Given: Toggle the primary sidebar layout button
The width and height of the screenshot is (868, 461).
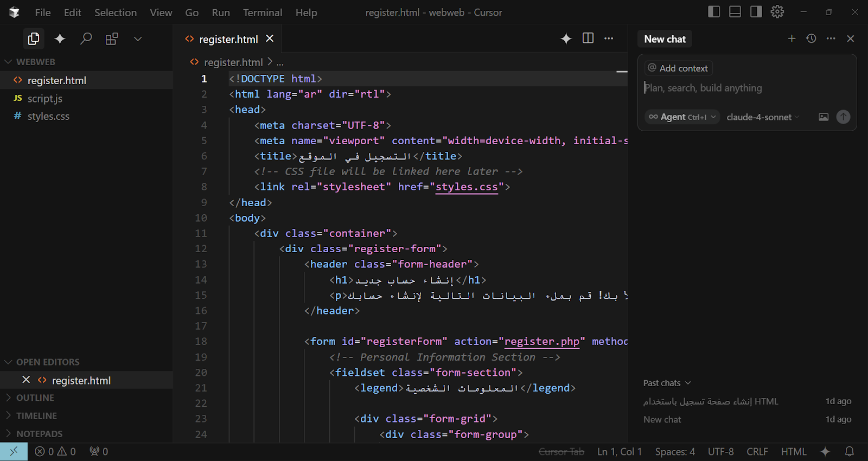Looking at the screenshot, I should point(714,12).
